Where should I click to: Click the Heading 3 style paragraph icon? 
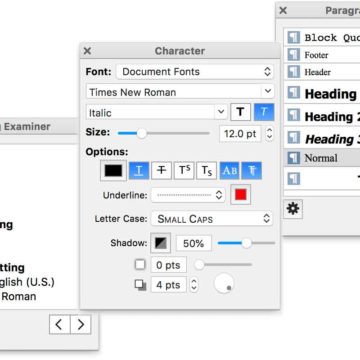[x=294, y=138]
